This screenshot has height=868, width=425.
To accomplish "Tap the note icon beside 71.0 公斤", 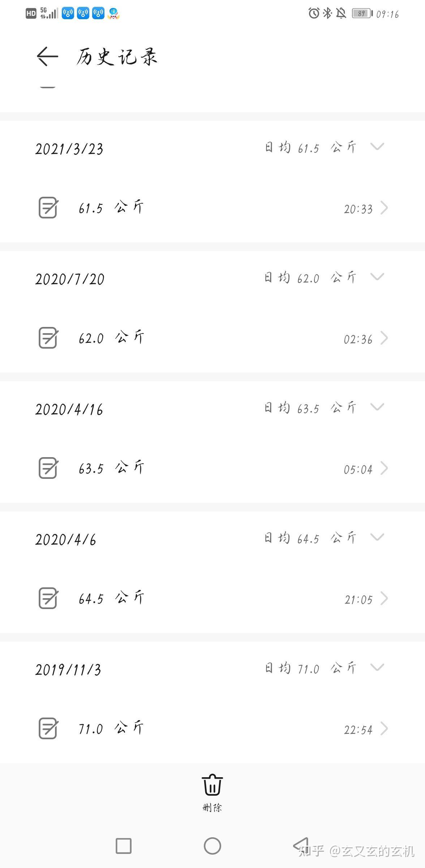I will (48, 729).
